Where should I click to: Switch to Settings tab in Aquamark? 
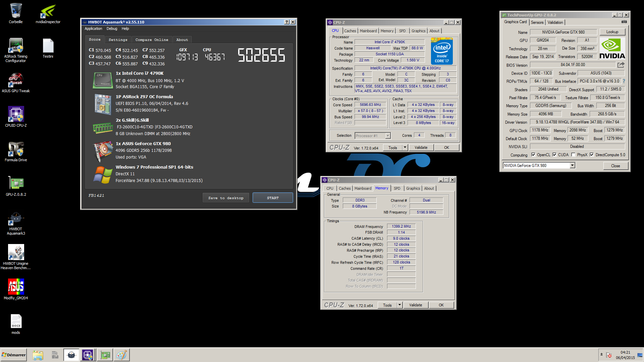[118, 40]
